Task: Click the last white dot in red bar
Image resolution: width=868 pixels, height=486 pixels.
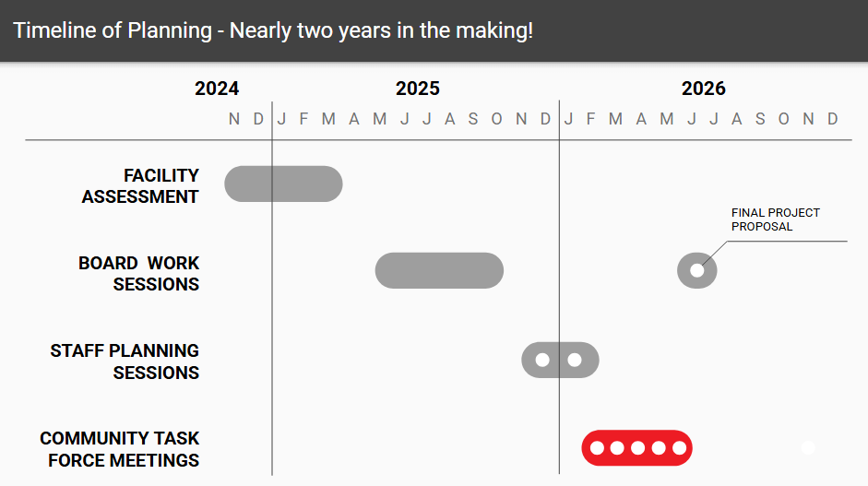Action: click(679, 448)
